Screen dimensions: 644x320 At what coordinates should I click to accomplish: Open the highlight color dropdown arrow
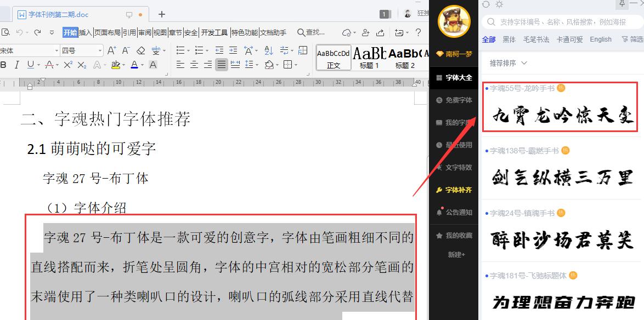click(123, 65)
